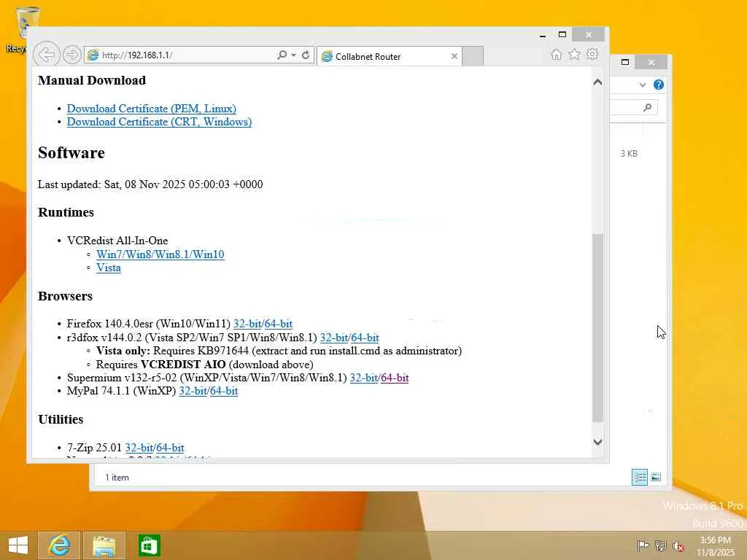Screen dimensions: 747x560
Task: Refresh the page with the reload icon
Action: 306,55
